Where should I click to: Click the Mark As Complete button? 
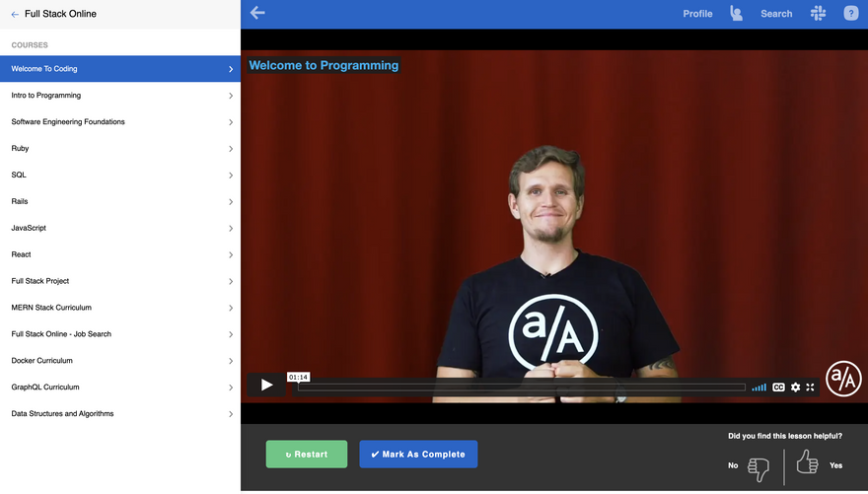pos(418,455)
